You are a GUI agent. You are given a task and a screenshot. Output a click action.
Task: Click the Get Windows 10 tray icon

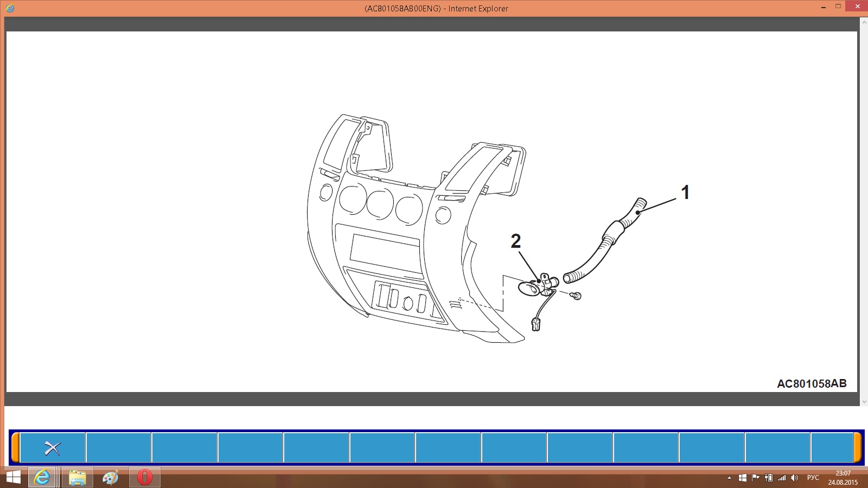click(742, 478)
